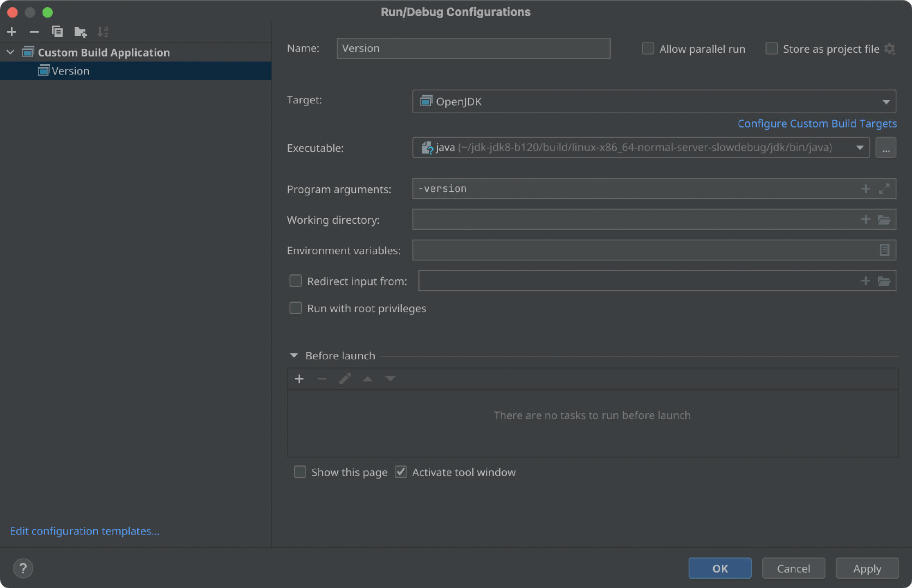The height and width of the screenshot is (588, 912).
Task: Expand the Program arguments field icon
Action: coord(884,188)
